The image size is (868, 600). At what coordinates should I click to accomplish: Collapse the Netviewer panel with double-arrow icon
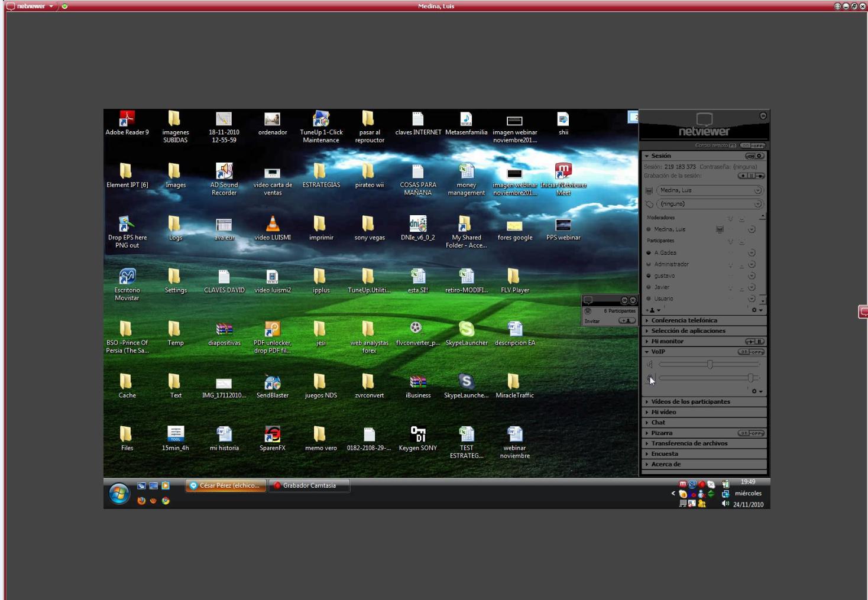tap(763, 116)
